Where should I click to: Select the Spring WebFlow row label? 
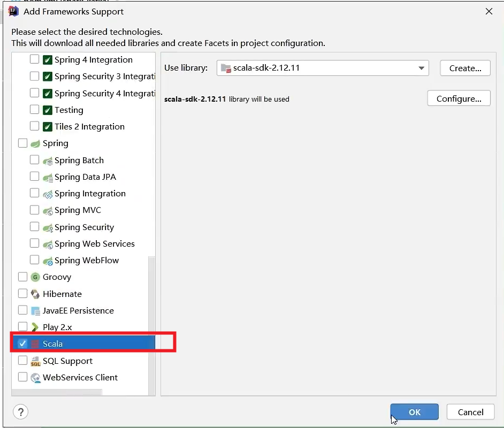[87, 260]
